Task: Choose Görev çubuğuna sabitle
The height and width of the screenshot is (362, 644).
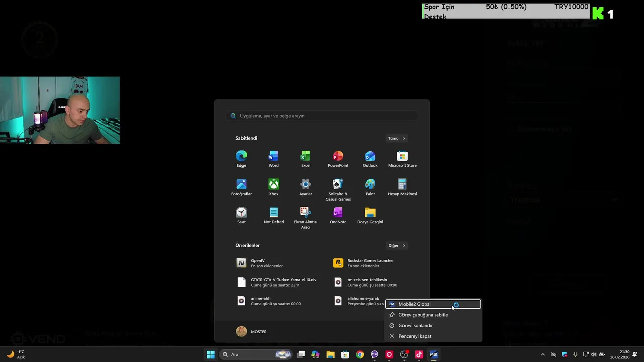Action: [433, 315]
